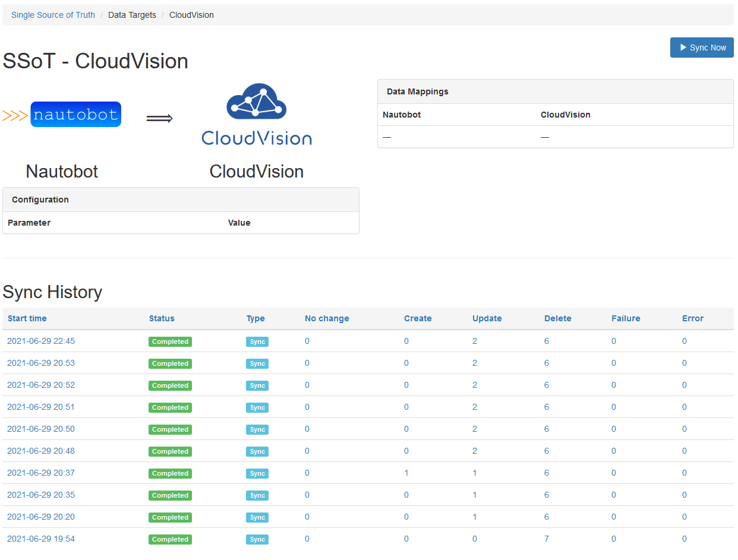This screenshot has width=738, height=560.
Task: Sort Sync History by Start time
Action: click(27, 318)
